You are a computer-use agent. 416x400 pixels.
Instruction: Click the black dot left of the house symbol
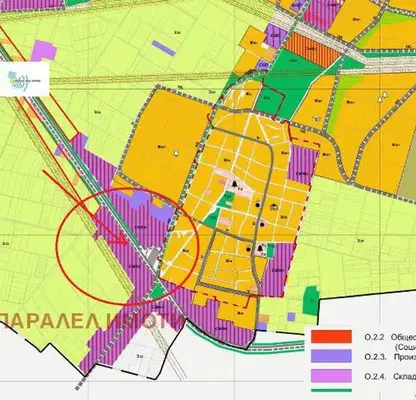click(257, 205)
